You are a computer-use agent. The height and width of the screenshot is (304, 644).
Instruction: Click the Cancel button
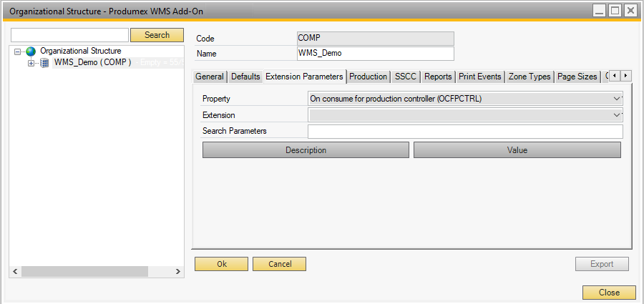tap(279, 264)
